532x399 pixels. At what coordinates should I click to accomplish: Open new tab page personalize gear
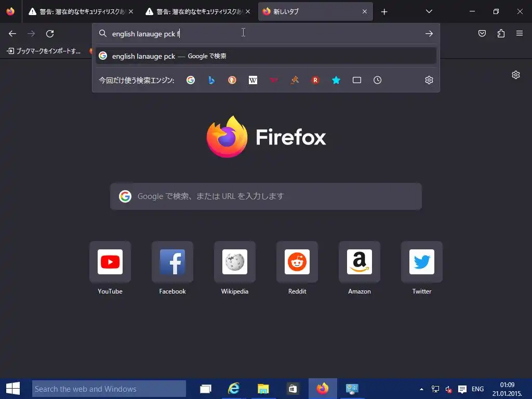tap(516, 75)
